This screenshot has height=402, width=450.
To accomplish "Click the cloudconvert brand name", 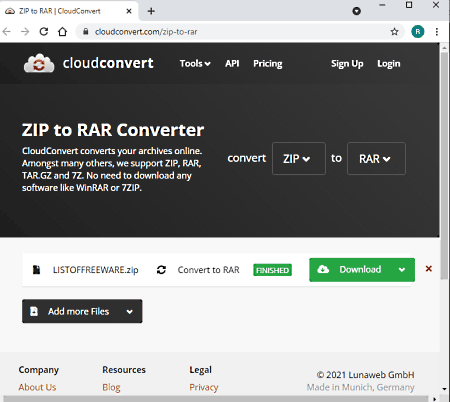I will click(108, 63).
